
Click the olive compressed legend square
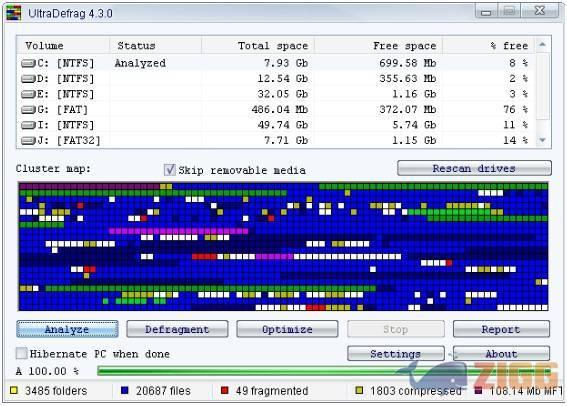tap(359, 390)
